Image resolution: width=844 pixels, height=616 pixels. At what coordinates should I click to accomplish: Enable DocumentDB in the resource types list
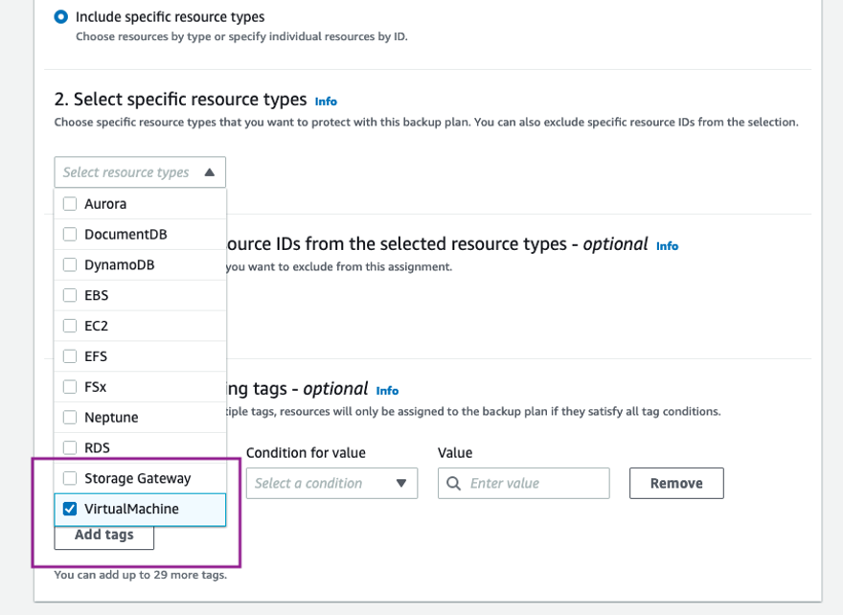point(70,234)
